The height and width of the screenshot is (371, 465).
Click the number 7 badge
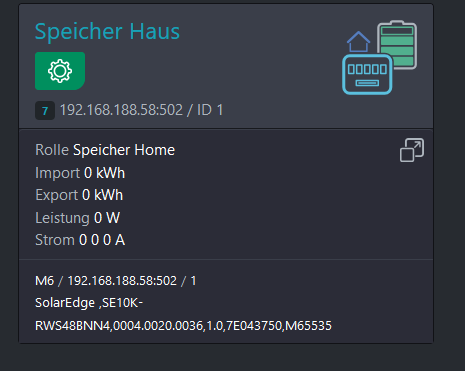click(45, 111)
